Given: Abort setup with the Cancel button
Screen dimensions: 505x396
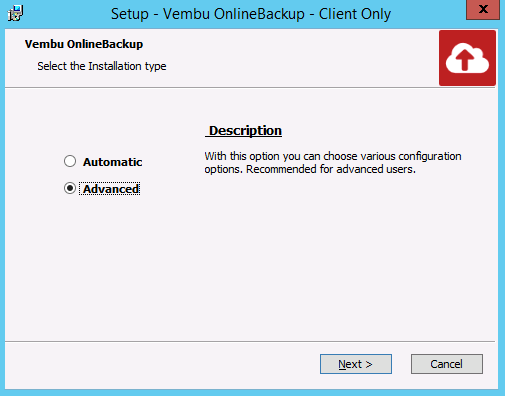Looking at the screenshot, I should click(447, 364).
